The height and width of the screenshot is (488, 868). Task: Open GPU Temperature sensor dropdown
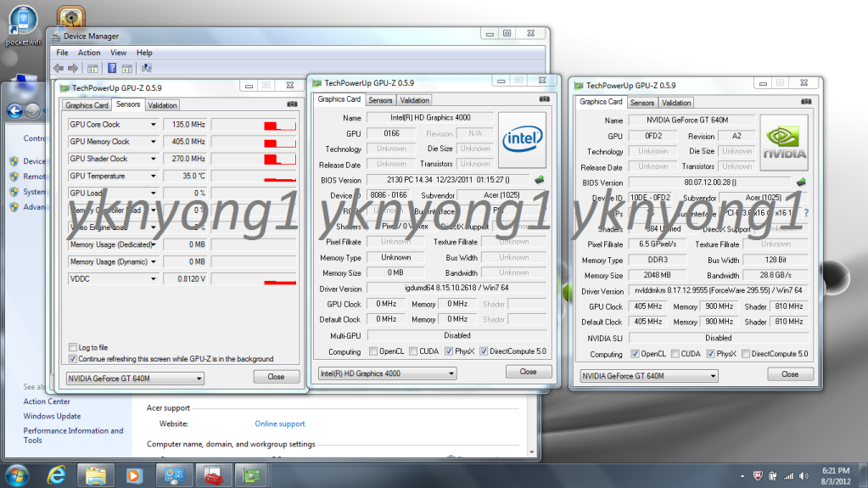coord(154,177)
